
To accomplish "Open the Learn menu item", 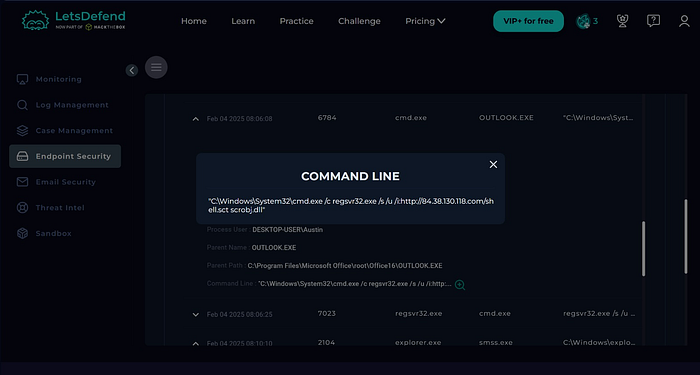I will pyautogui.click(x=243, y=21).
